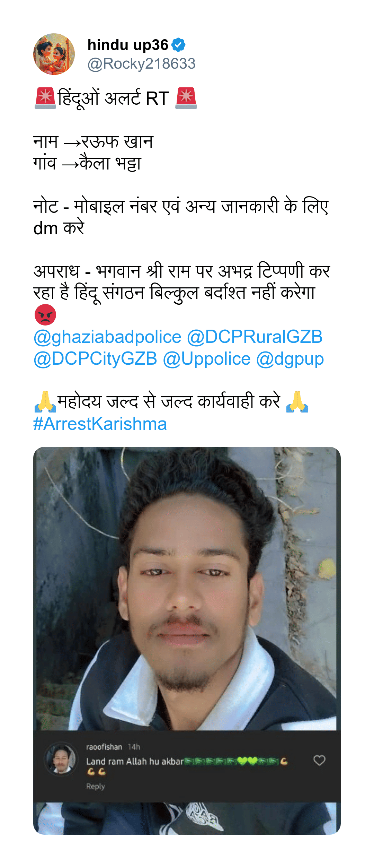Viewport: 374px width, 868px height.
Task: Open the #ArrestKarishma hashtag
Action: point(100,424)
